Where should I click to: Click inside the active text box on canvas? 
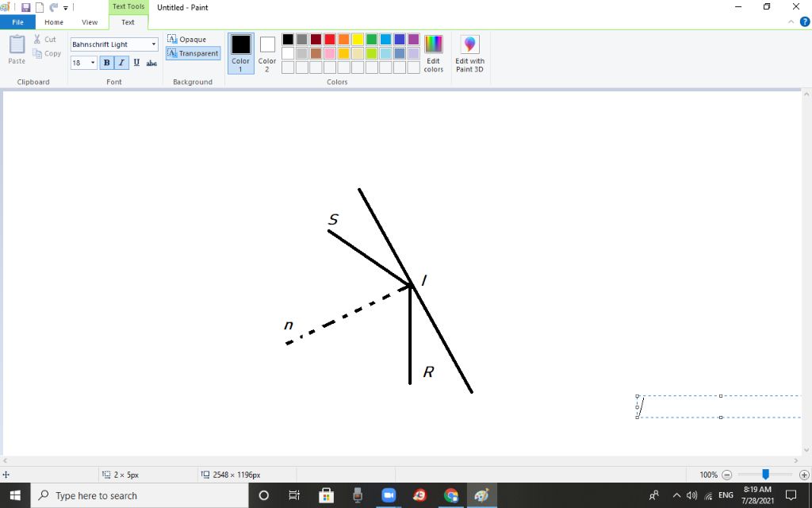[720, 406]
